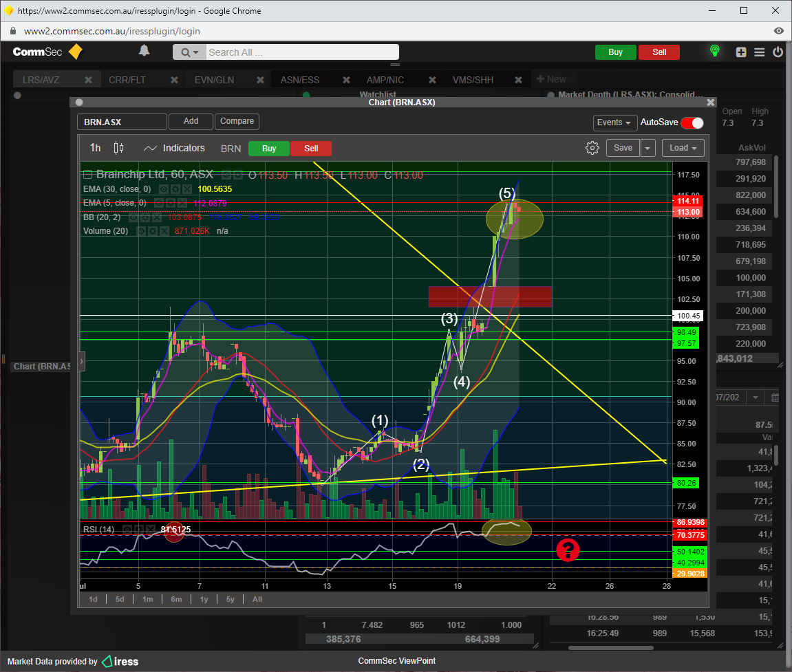Toggle the AutoSave switch
Viewport: 792px width, 672px height.
[x=692, y=123]
